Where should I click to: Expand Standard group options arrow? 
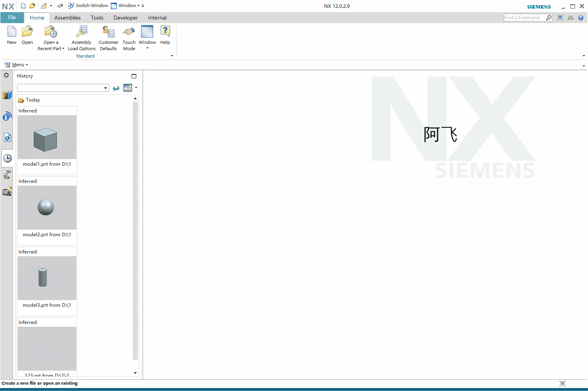[x=172, y=56]
